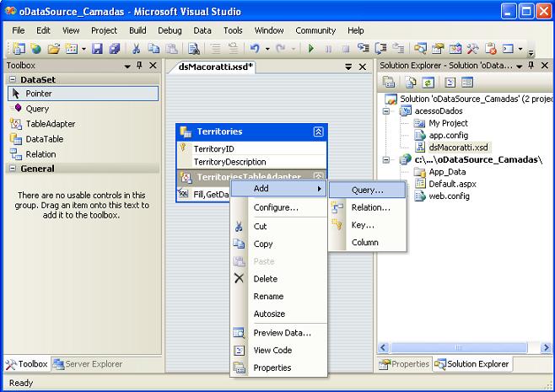Screen dimensions: 555x392
Task: Collapse the Territories table with chevron button
Action: coord(318,132)
